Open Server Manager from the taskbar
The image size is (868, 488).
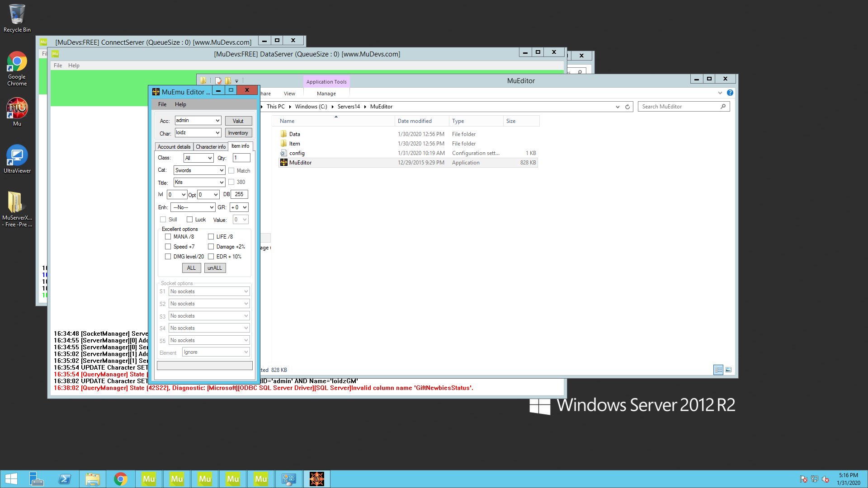click(x=36, y=479)
